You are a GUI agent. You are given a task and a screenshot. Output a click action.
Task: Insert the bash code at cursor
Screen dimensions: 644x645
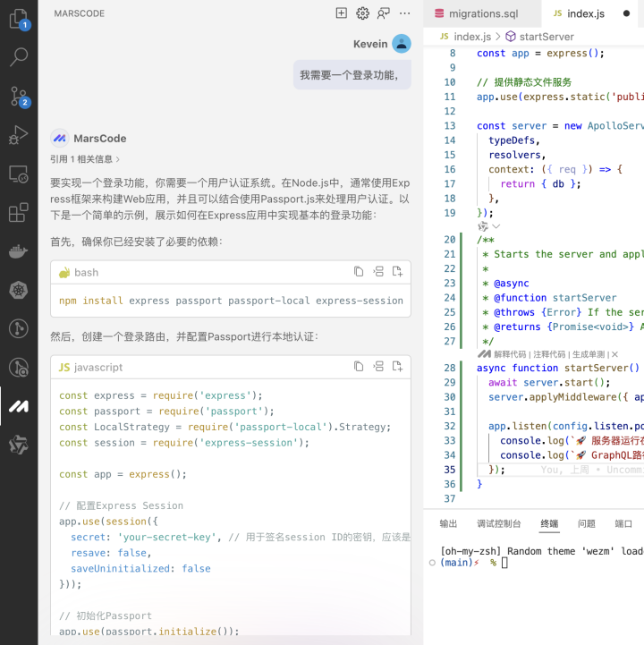378,272
